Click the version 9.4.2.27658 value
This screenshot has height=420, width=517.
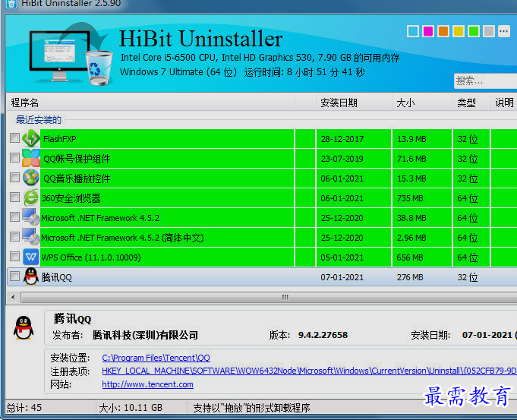point(323,335)
